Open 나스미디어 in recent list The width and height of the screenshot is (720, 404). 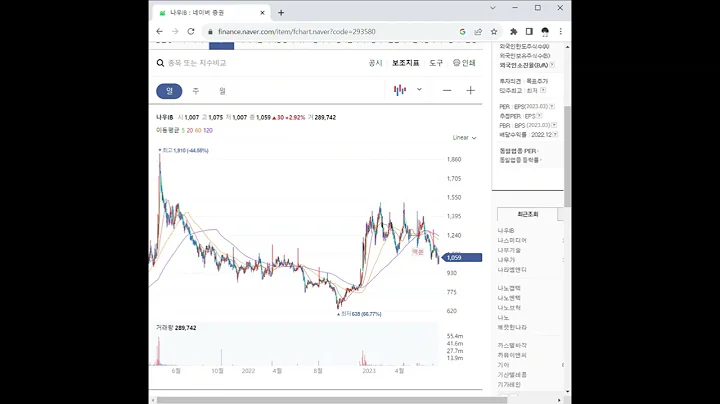[512, 240]
